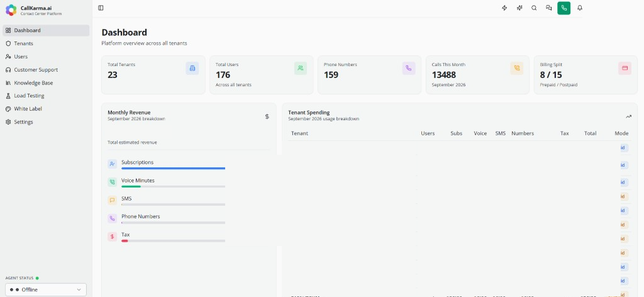Open White Label in the sidebar
This screenshot has height=297, width=644.
click(46, 109)
